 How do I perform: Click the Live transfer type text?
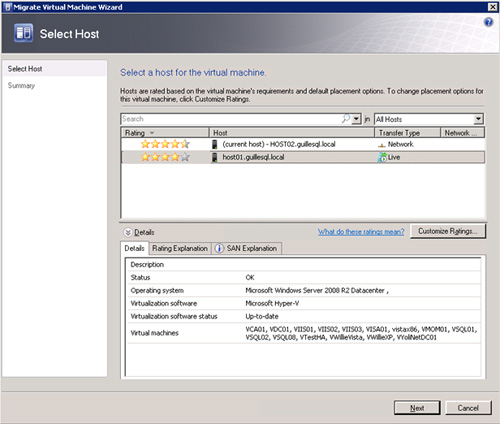(394, 157)
